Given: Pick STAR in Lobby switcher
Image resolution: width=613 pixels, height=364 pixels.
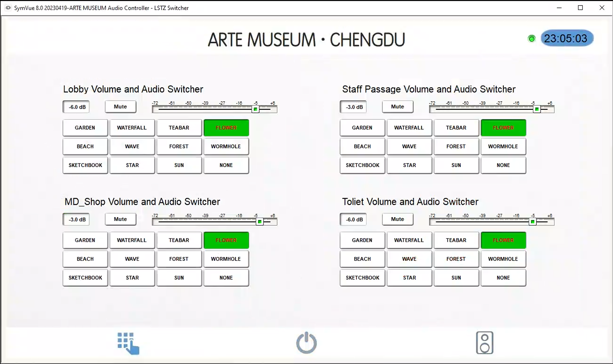Looking at the screenshot, I should (x=132, y=165).
